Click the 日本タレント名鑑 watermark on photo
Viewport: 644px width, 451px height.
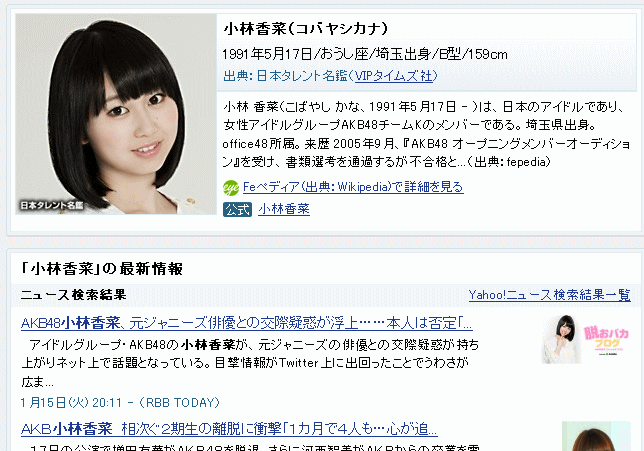(x=52, y=205)
